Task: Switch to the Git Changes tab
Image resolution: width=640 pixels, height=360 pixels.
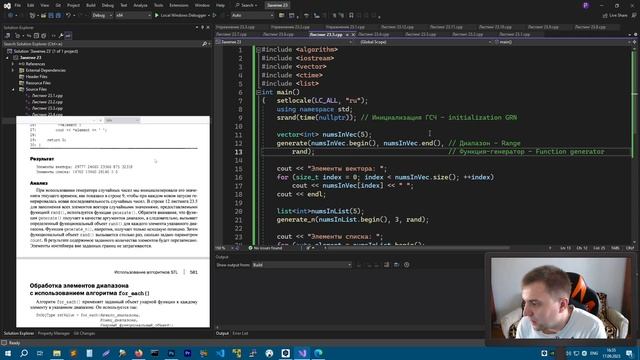Action: [84, 333]
